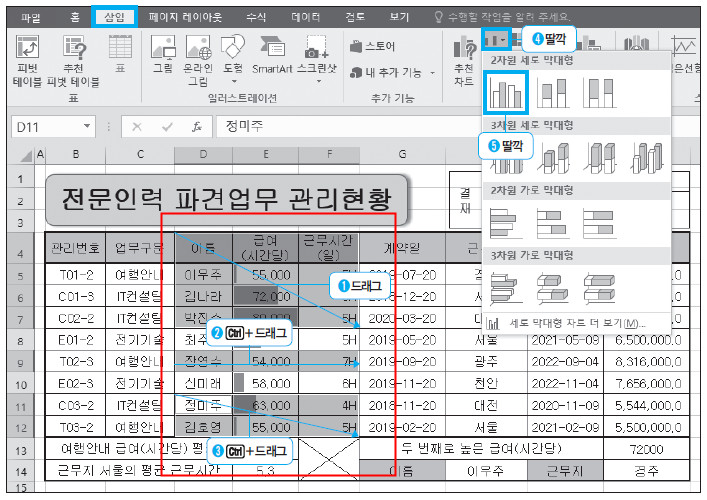Select the rightmost 3D column chart

[x=647, y=158]
